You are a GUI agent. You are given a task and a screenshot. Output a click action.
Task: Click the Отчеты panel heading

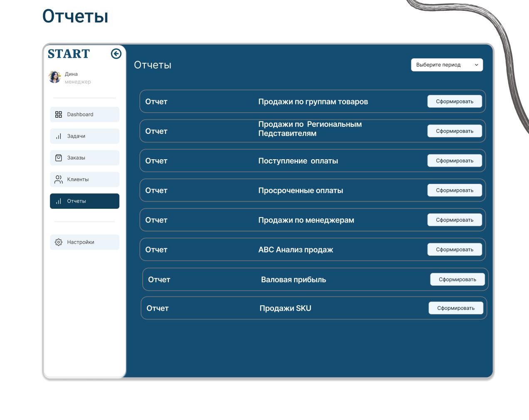(153, 65)
